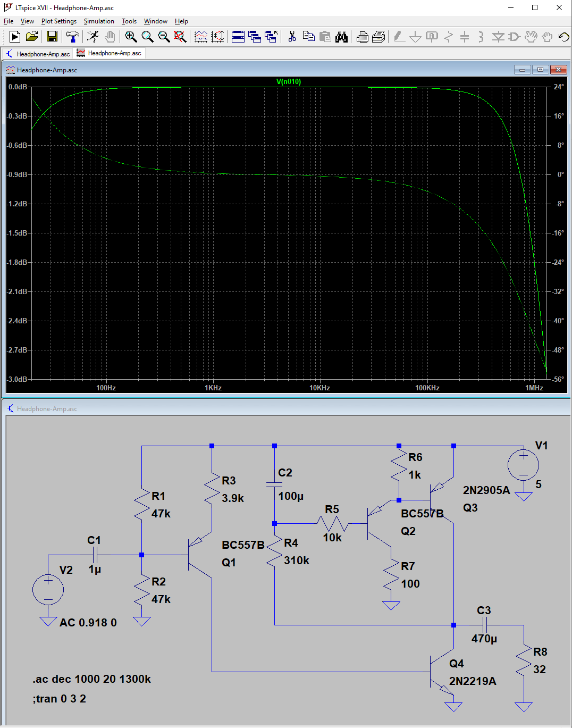
Task: Click the Zoom to Fit icon
Action: tap(180, 37)
